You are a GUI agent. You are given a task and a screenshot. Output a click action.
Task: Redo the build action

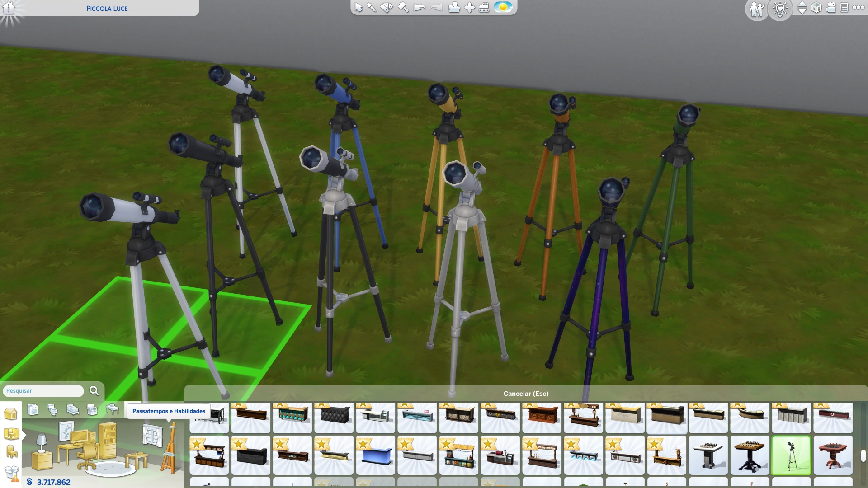(436, 7)
